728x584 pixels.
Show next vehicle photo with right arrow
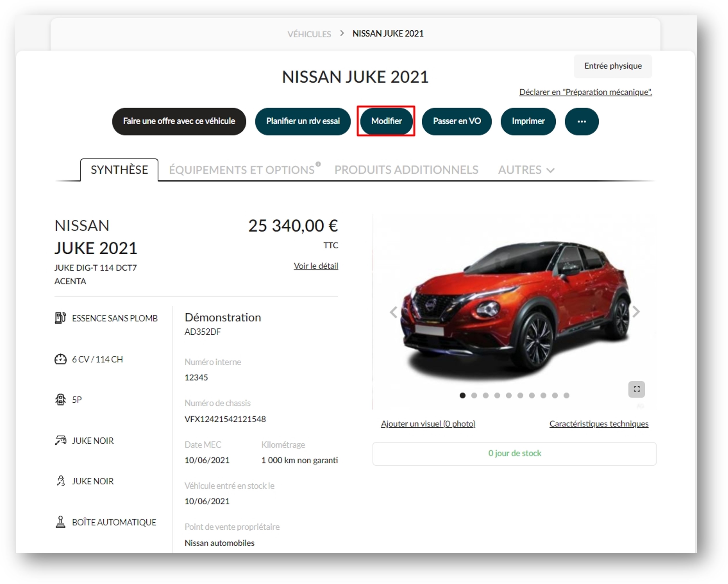(636, 312)
